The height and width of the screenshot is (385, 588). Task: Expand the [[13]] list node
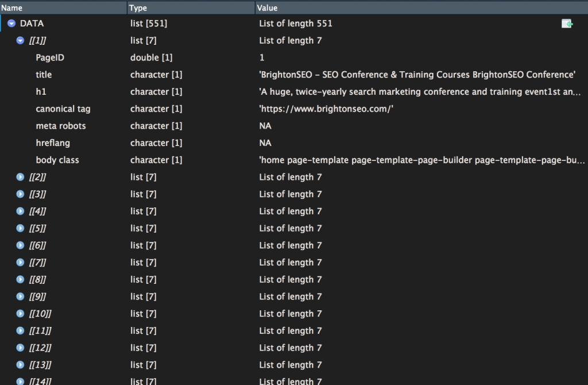pos(21,365)
